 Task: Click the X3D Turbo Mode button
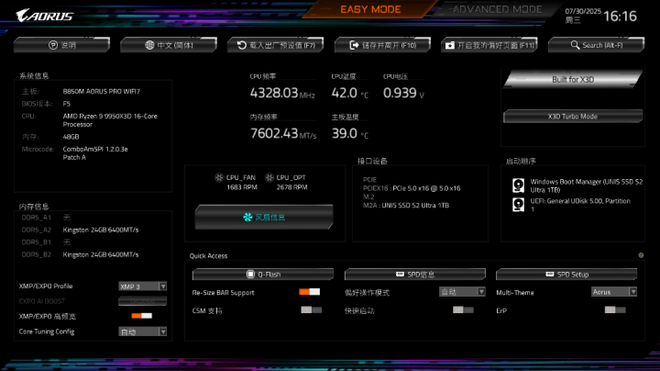click(573, 116)
